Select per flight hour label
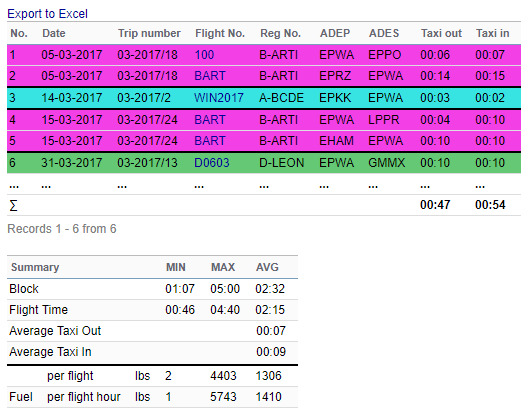This screenshot has width=528, height=414. tap(84, 396)
